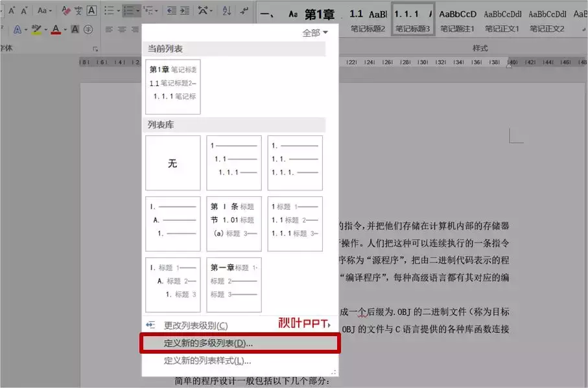Image resolution: width=588 pixels, height=388 pixels.
Task: Click the character shading icon
Action: 75,29
